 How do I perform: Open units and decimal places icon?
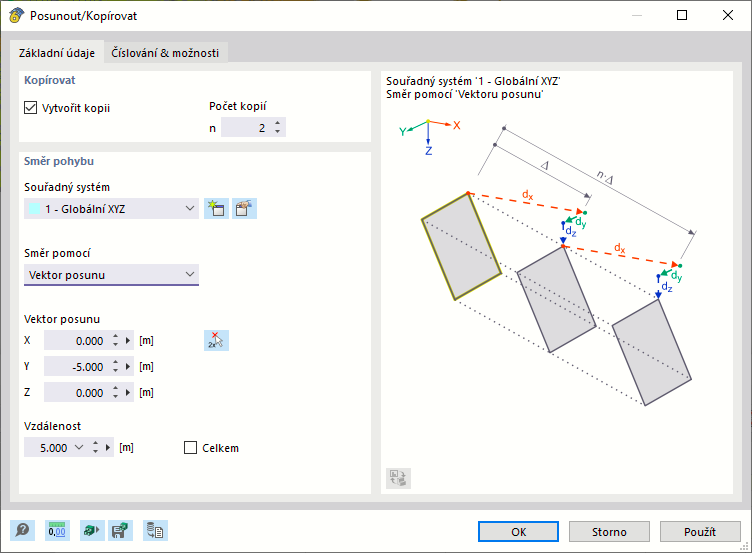click(x=57, y=530)
